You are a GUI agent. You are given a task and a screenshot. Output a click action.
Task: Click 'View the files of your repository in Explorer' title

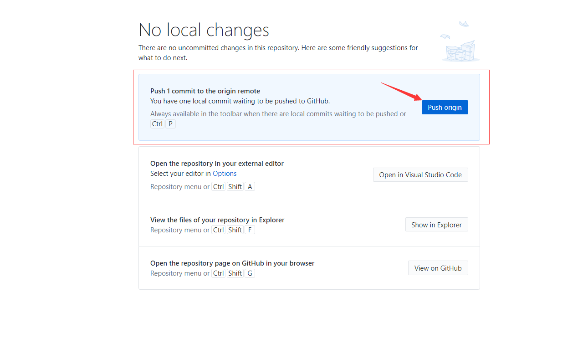217,220
